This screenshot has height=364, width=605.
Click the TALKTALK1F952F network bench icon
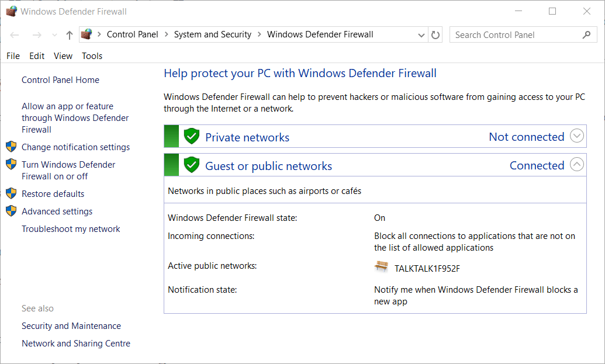[381, 266]
